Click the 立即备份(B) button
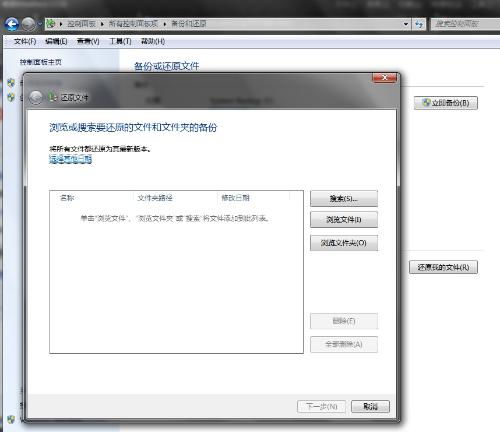Image resolution: width=500 pixels, height=432 pixels. click(446, 103)
